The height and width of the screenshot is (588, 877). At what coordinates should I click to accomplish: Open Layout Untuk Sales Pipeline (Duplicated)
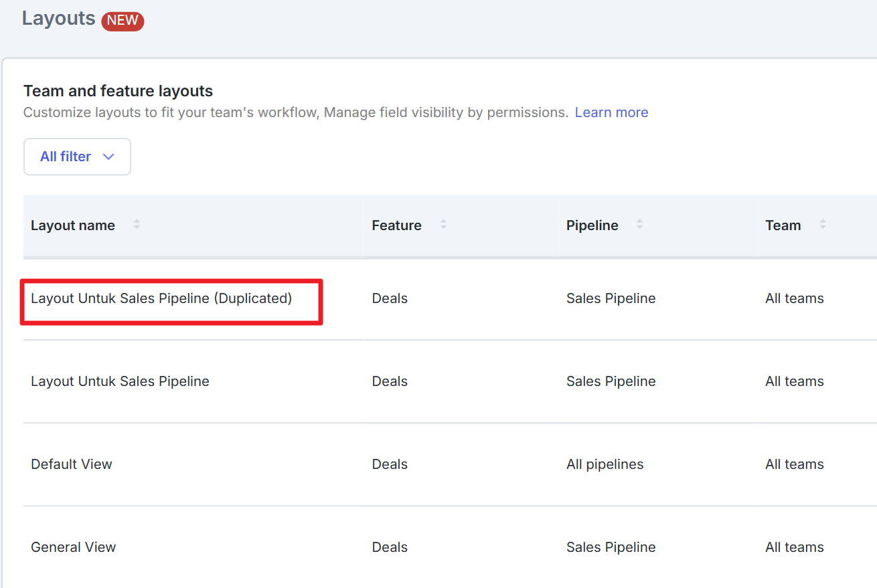pyautogui.click(x=161, y=298)
